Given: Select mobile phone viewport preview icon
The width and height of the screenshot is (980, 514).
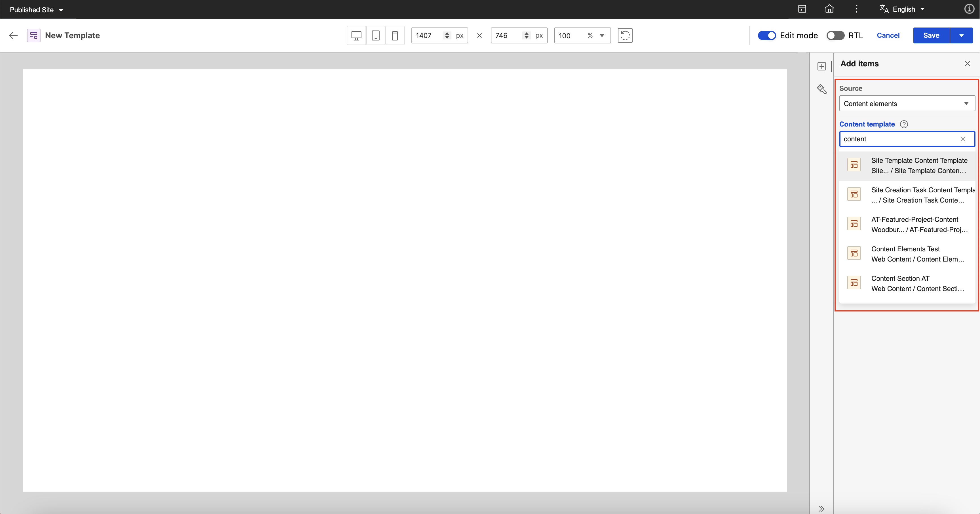Looking at the screenshot, I should pyautogui.click(x=395, y=36).
